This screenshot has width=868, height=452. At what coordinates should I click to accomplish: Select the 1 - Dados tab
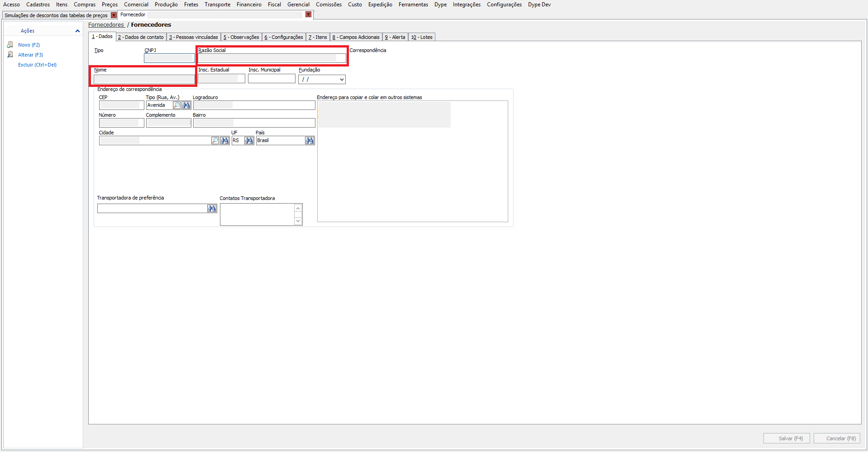pyautogui.click(x=102, y=37)
